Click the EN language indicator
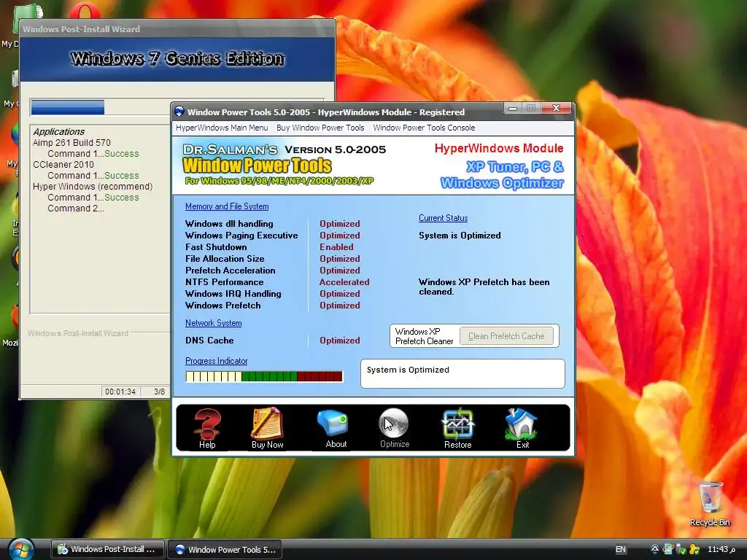Viewport: 747px width, 560px height. click(x=620, y=550)
